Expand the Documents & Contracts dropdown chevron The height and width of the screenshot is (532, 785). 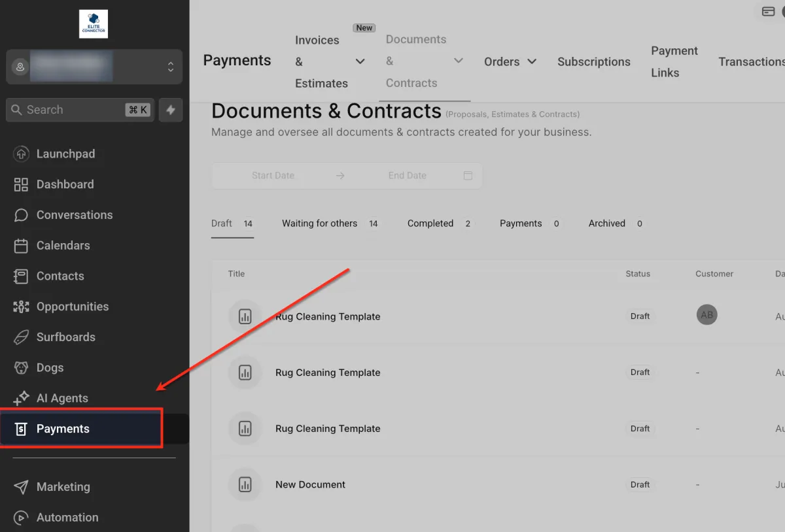pyautogui.click(x=459, y=61)
